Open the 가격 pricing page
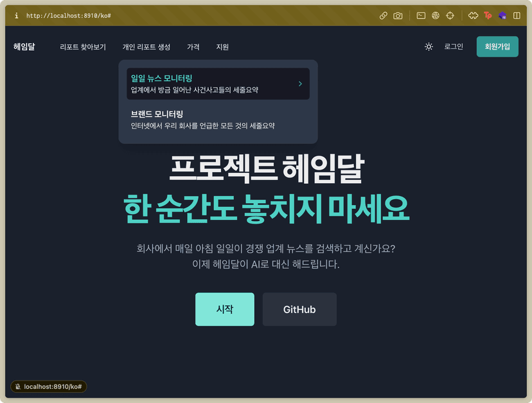532x403 pixels. point(193,47)
